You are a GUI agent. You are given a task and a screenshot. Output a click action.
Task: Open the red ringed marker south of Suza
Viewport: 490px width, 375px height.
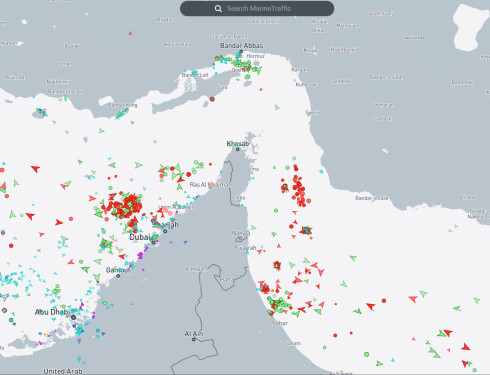(x=212, y=99)
